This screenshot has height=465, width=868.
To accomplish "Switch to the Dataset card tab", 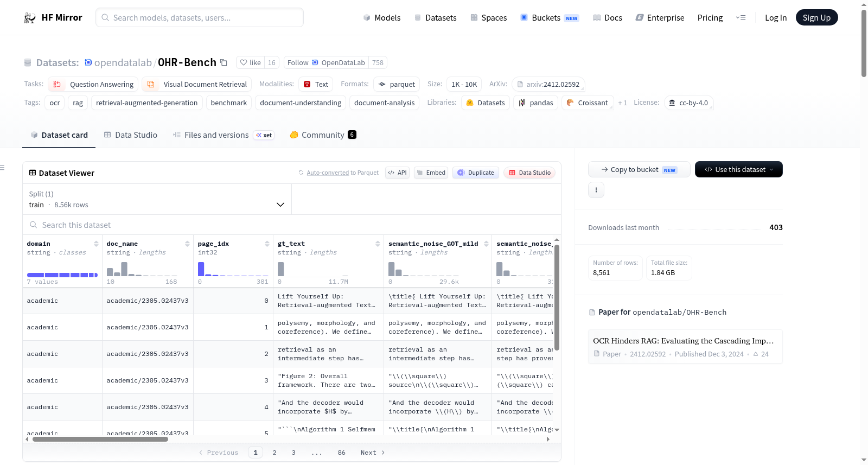I will [59, 135].
